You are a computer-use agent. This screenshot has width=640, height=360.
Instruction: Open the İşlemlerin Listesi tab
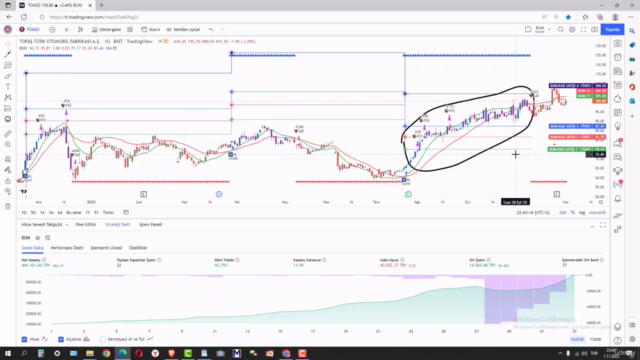tap(106, 248)
